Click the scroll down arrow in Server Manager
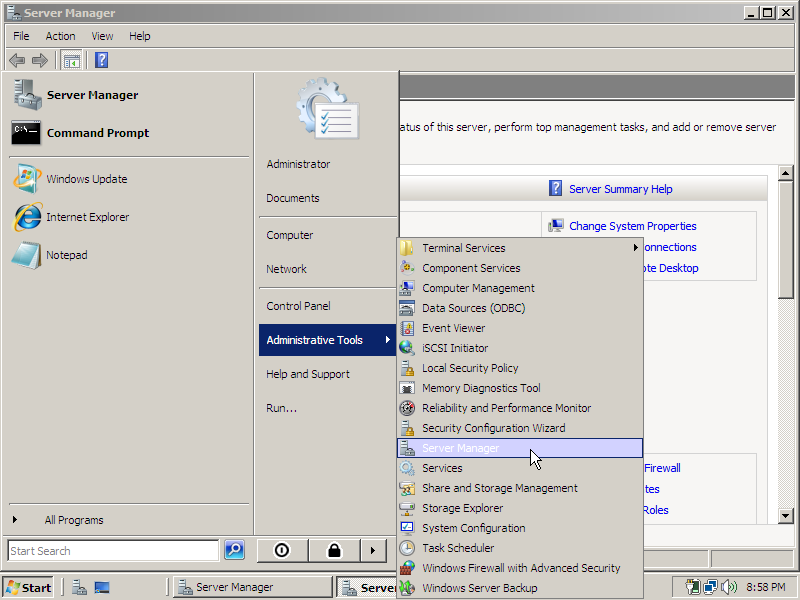800x600 pixels. coord(786,516)
